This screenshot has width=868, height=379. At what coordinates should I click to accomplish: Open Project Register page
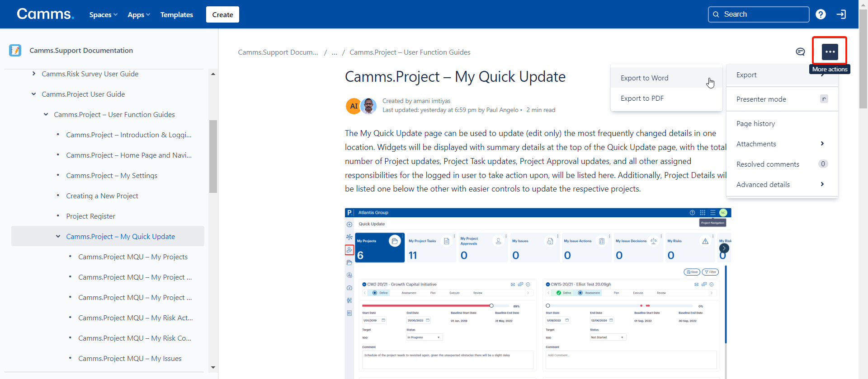point(90,216)
